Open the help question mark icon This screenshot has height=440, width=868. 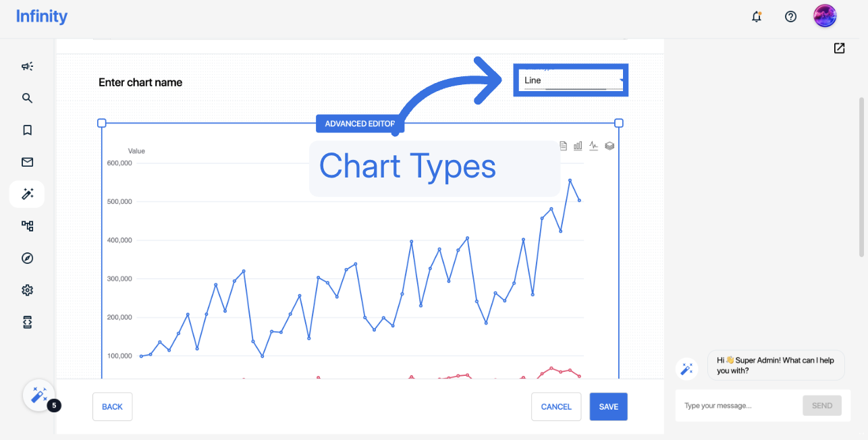[791, 17]
